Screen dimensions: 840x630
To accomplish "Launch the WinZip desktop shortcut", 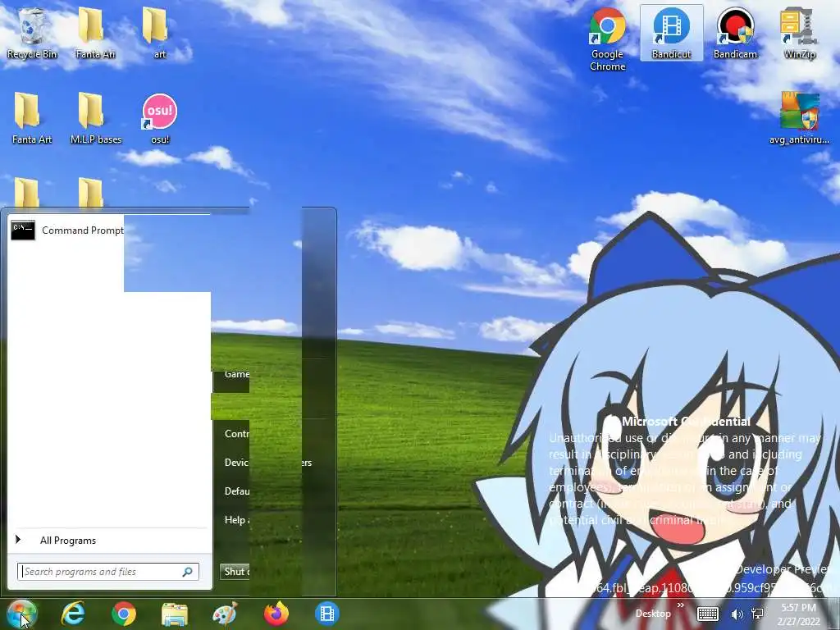I will [799, 33].
